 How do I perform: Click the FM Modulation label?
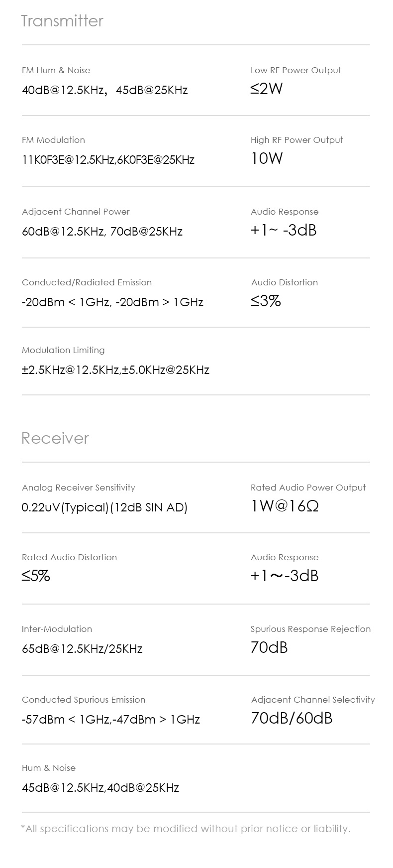click(x=53, y=140)
